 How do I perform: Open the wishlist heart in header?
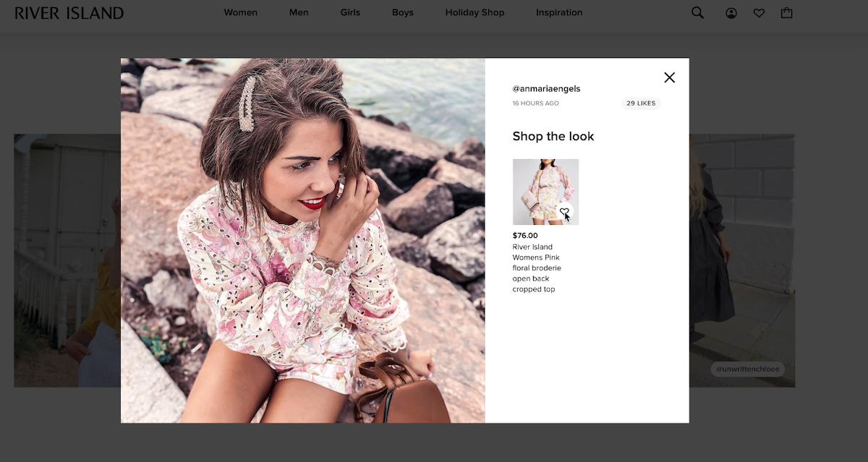[759, 13]
